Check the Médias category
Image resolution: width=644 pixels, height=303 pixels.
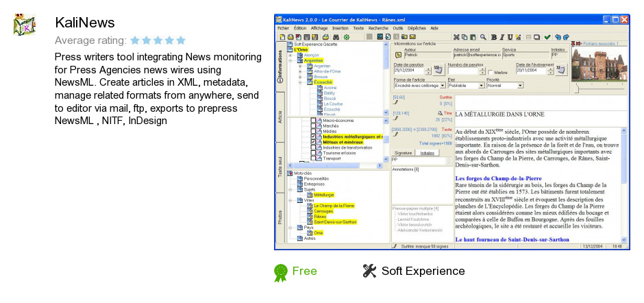[x=313, y=131]
